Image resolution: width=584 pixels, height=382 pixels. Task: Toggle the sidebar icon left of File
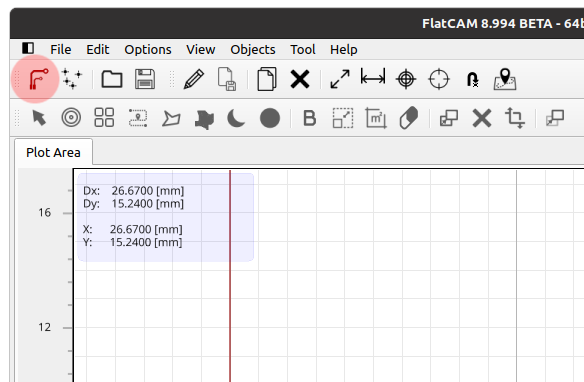click(x=28, y=48)
